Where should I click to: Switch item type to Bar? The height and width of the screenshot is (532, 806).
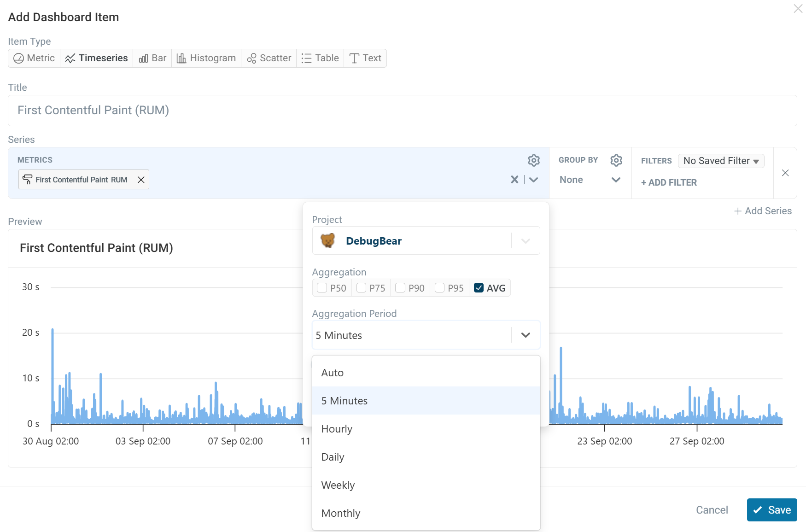pos(152,58)
